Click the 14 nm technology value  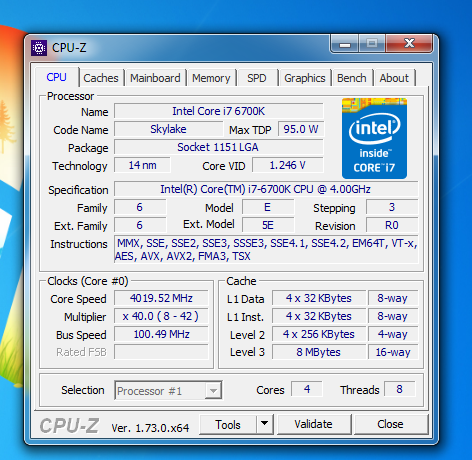click(142, 165)
